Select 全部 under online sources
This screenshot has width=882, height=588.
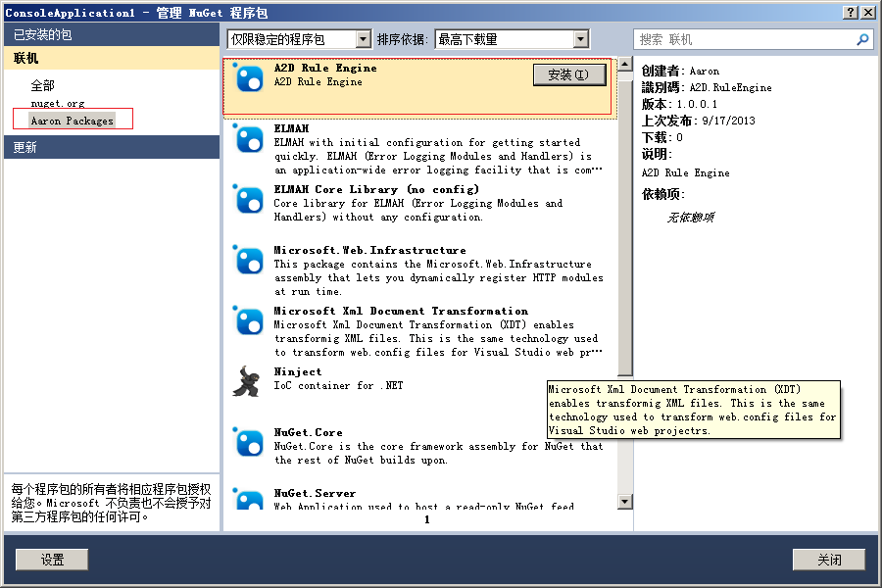(x=43, y=85)
